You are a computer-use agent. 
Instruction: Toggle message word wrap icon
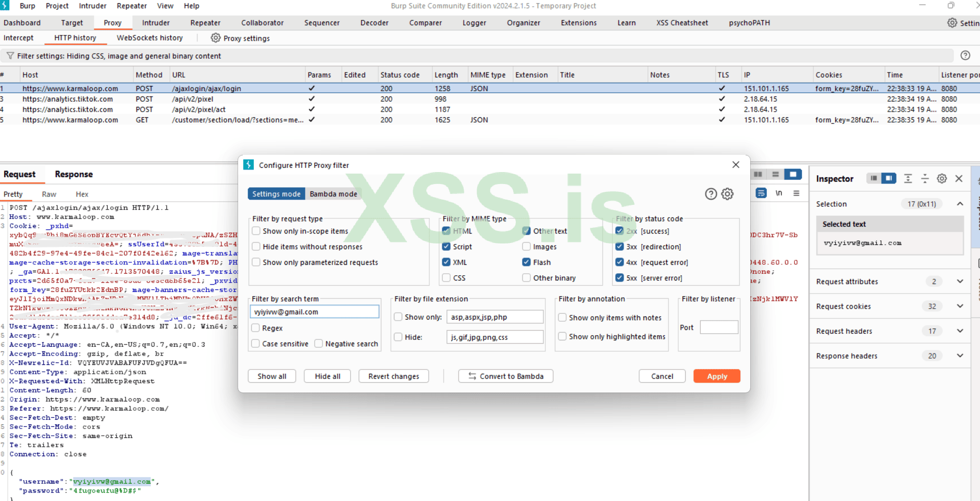tap(761, 193)
